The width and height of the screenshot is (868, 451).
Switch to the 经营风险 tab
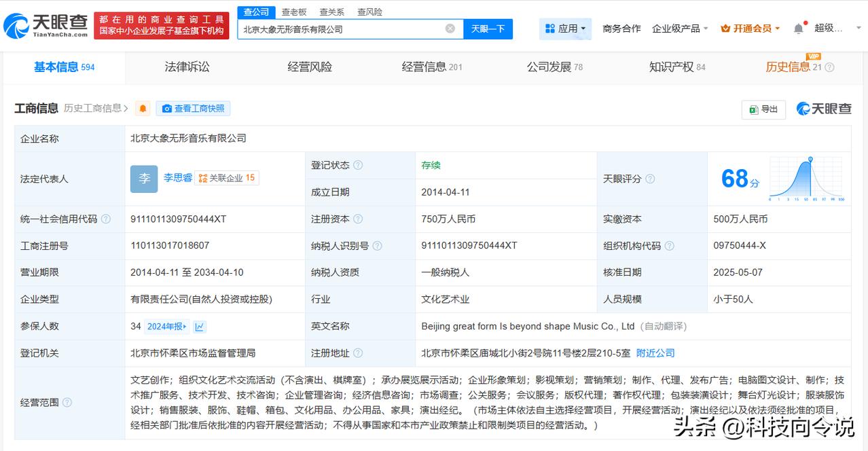click(310, 67)
